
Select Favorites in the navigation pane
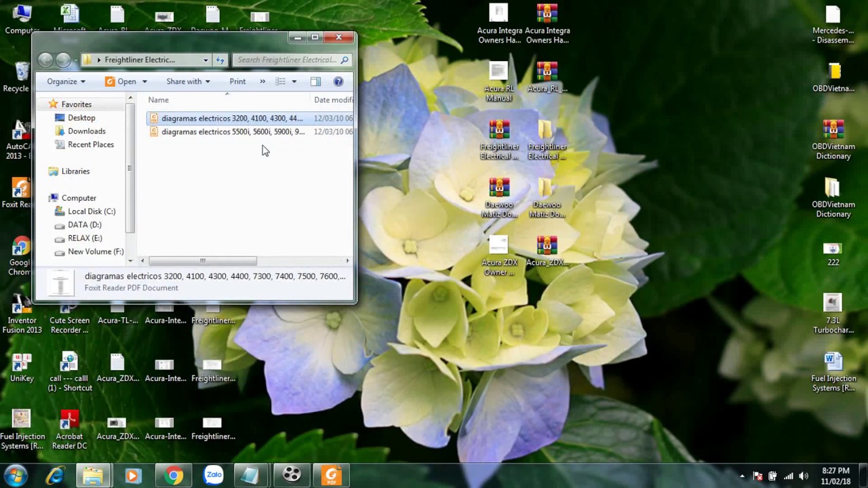[x=76, y=104]
